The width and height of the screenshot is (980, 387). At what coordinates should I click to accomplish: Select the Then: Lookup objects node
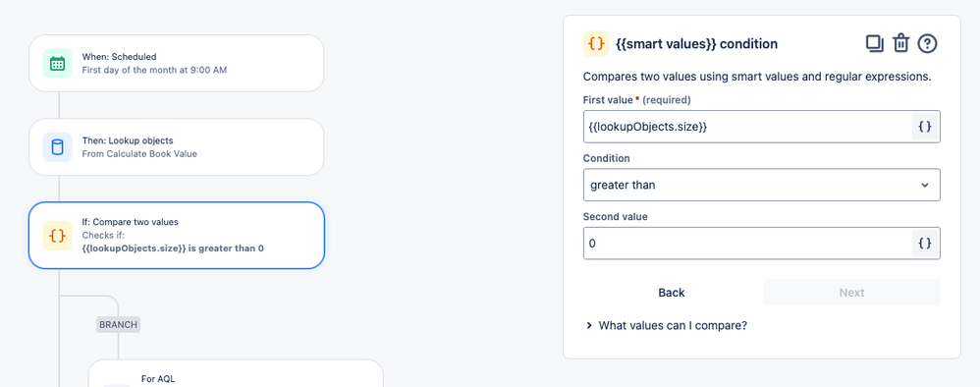pyautogui.click(x=176, y=147)
